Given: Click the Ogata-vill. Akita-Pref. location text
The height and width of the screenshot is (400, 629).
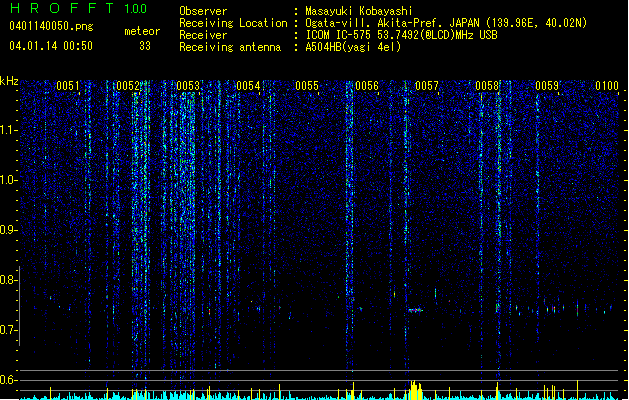Looking at the screenshot, I should [446, 23].
